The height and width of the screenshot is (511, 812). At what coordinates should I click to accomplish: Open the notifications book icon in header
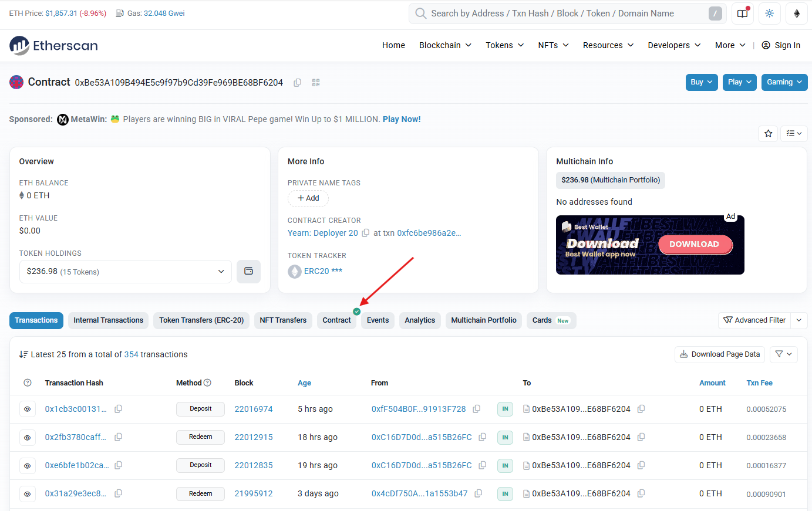tap(742, 13)
